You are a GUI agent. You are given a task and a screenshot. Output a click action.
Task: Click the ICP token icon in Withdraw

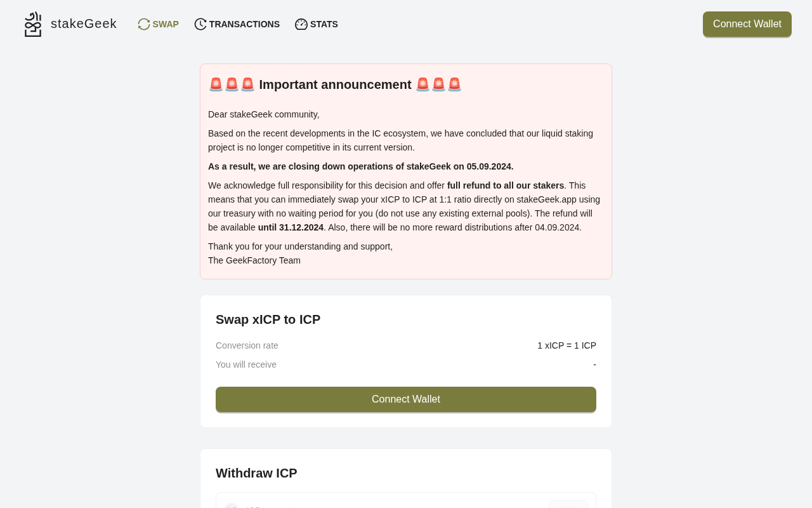click(232, 505)
